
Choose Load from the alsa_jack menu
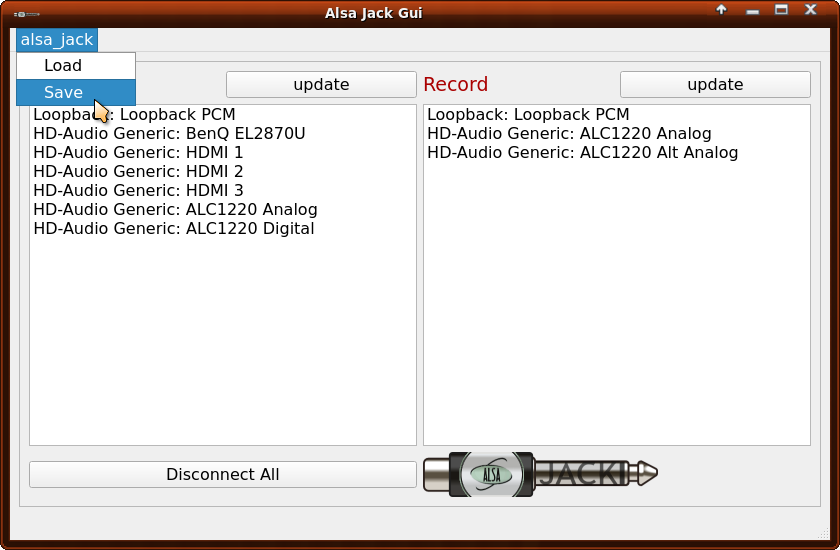[63, 66]
